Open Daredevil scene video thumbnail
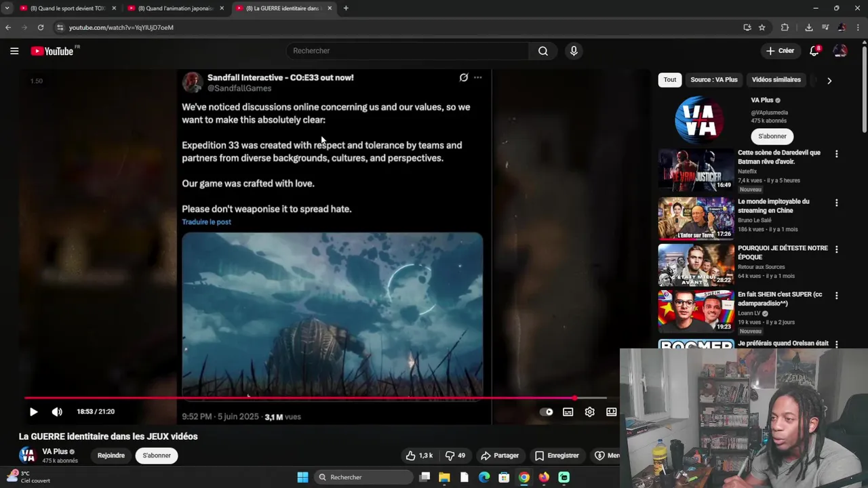This screenshot has height=488, width=868. (696, 170)
